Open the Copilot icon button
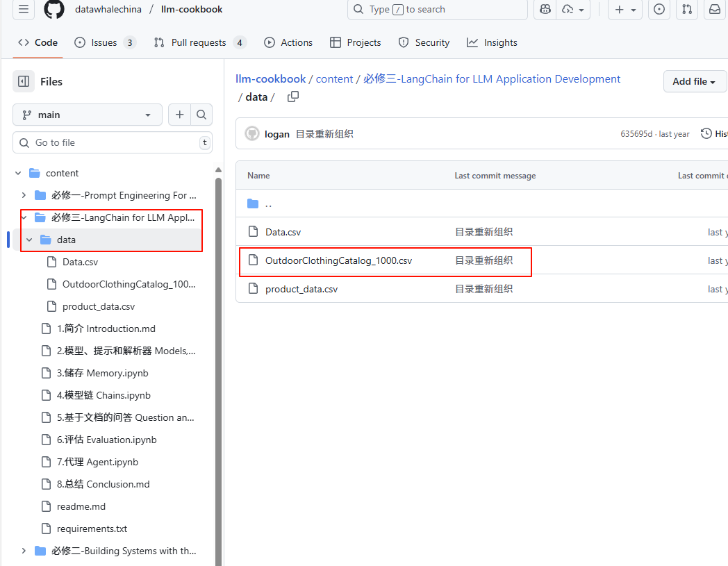 545,9
